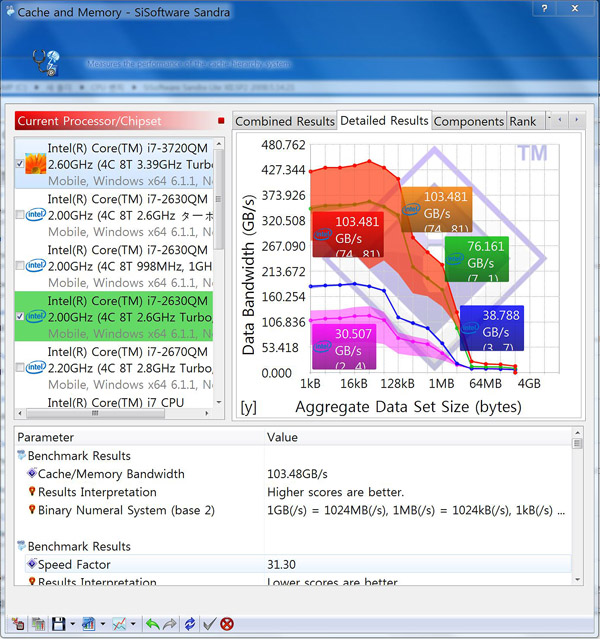
Task: Click the lightbulb icon beside Binary Numeral System
Action: [x=32, y=509]
